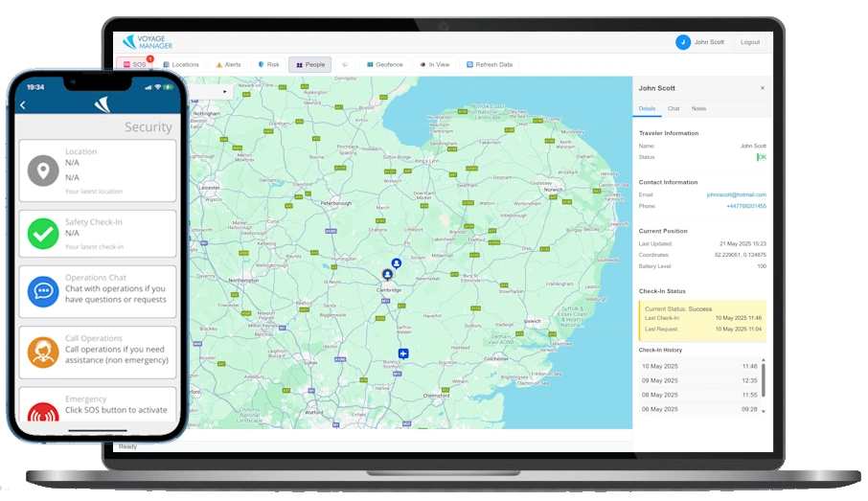Click the +447768201455 phone link
Image resolution: width=868 pixels, height=501 pixels.
coord(746,206)
